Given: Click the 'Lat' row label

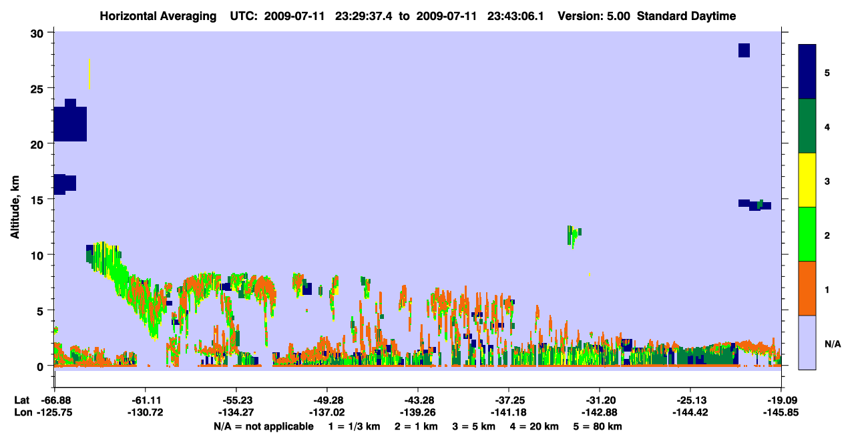Looking at the screenshot, I should tap(21, 400).
